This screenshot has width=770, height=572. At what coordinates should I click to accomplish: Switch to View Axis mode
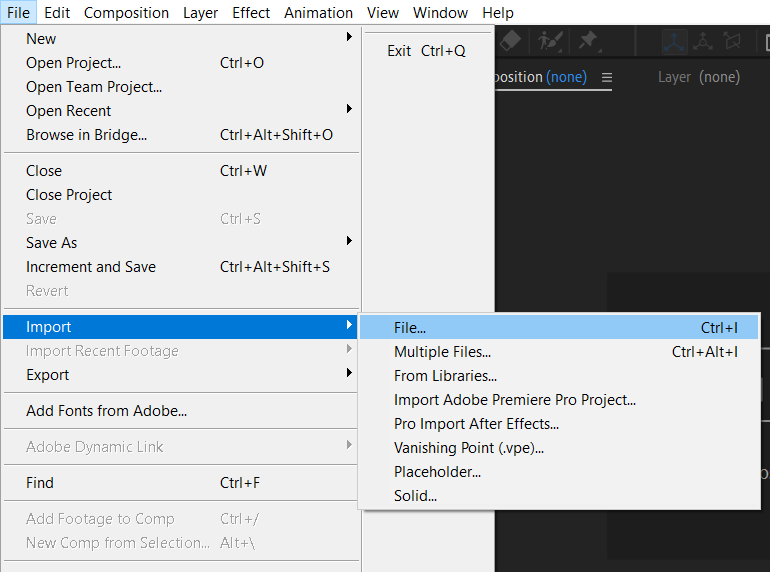tap(732, 41)
